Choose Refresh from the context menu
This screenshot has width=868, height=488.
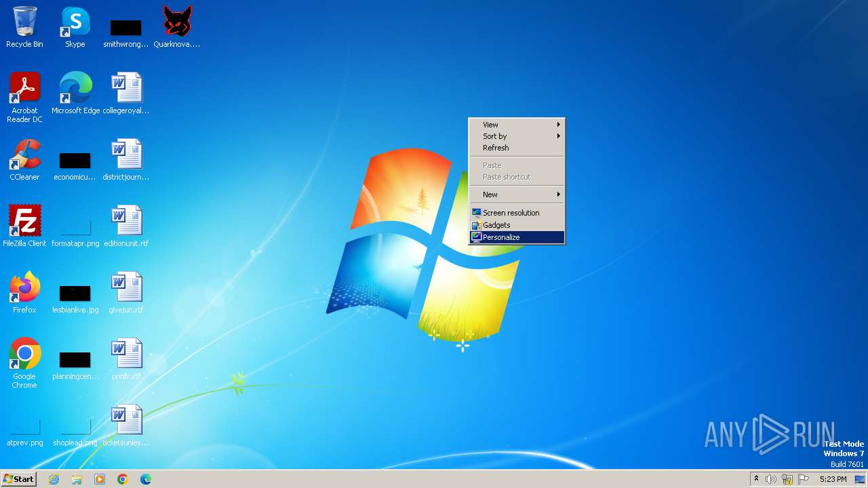click(517, 148)
